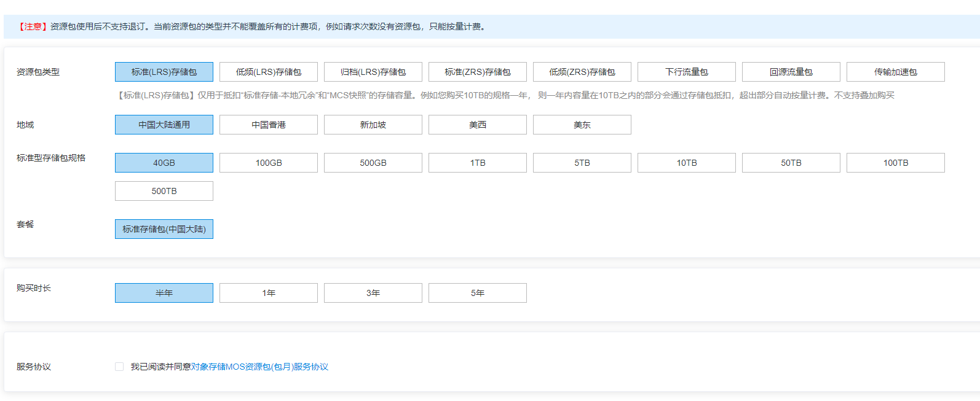Viewport: 980px width, 401px height.
Task: Choose 100TB storage spec
Action: (896, 163)
